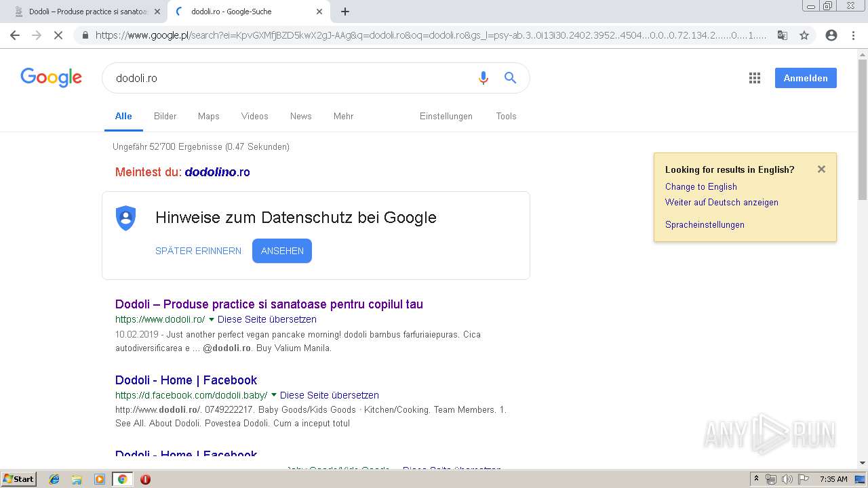Click in the Google search input field
868x488 pixels.
coord(292,78)
